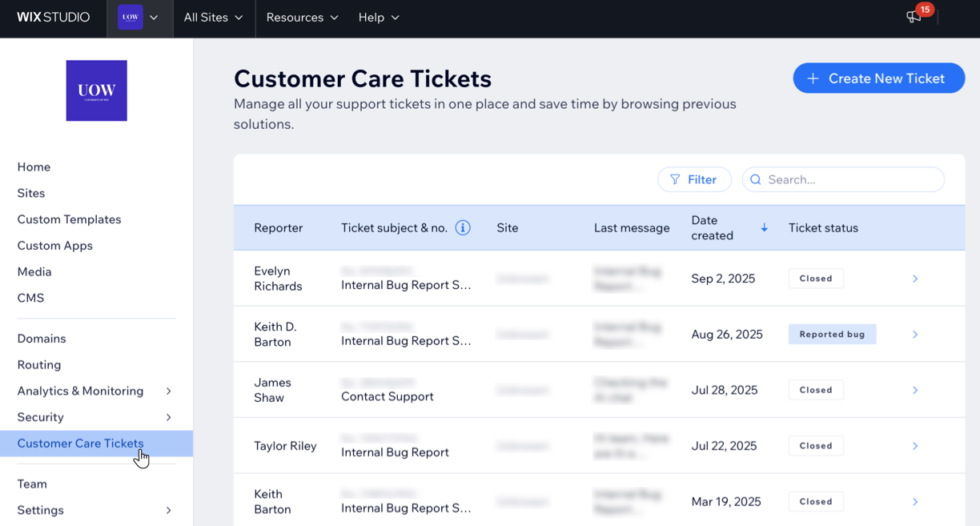The height and width of the screenshot is (526, 980).
Task: Open Keith D. Barton ticket arrow
Action: coord(914,335)
